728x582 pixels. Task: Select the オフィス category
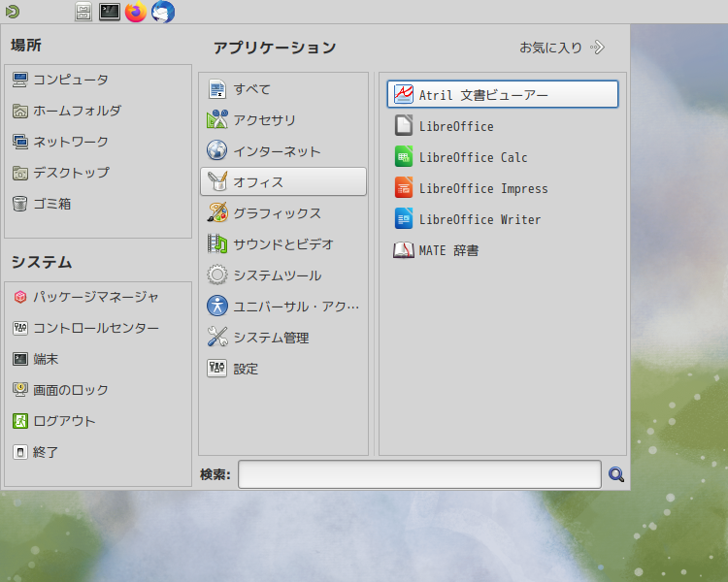point(283,181)
